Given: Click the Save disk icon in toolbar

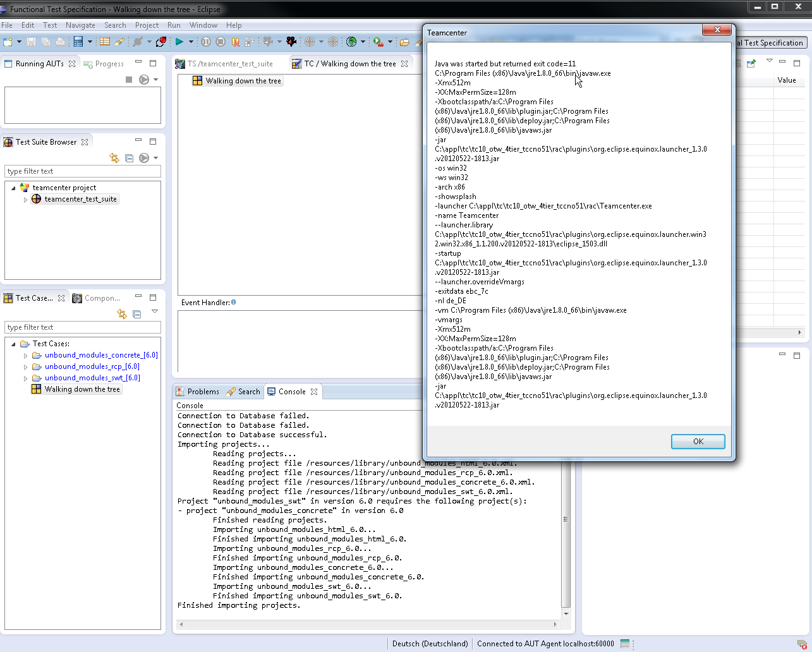Looking at the screenshot, I should (32, 42).
